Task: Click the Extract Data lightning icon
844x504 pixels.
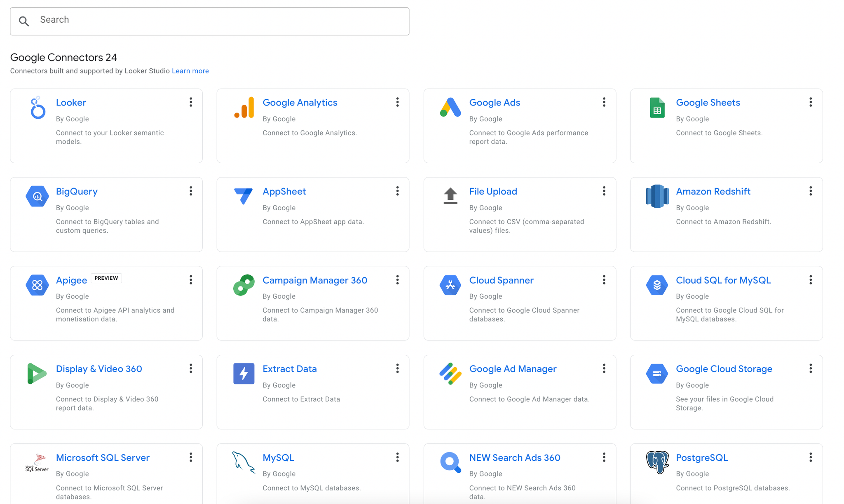Action: tap(244, 374)
